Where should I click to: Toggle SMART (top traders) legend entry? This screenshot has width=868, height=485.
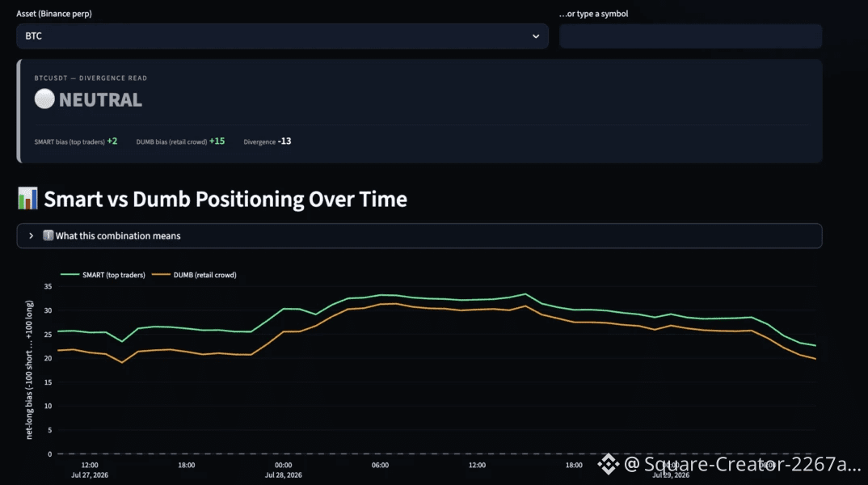[103, 275]
